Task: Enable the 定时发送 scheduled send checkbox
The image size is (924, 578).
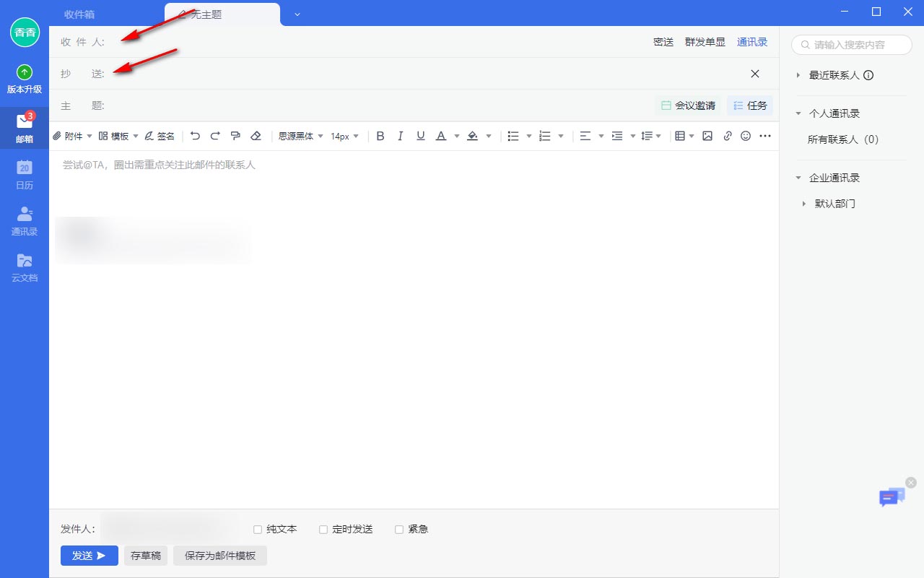Action: (x=323, y=530)
